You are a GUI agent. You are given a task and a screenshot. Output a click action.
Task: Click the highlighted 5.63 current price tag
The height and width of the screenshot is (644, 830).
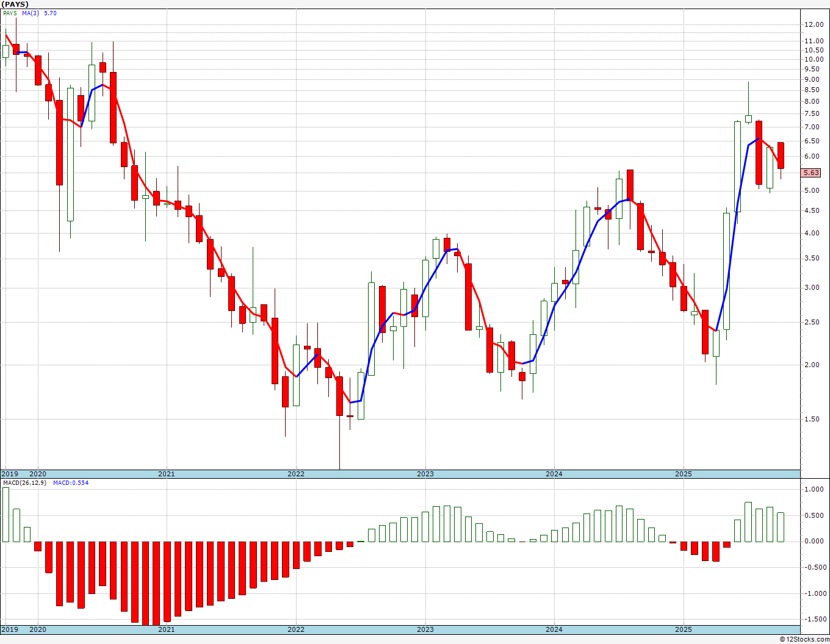tap(811, 173)
